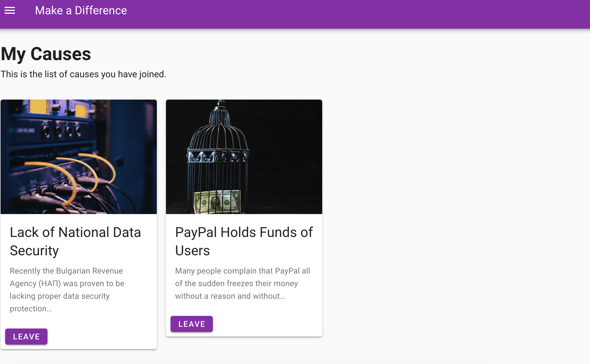
Task: Click an empty area of the purple header bar
Action: click(358, 14)
